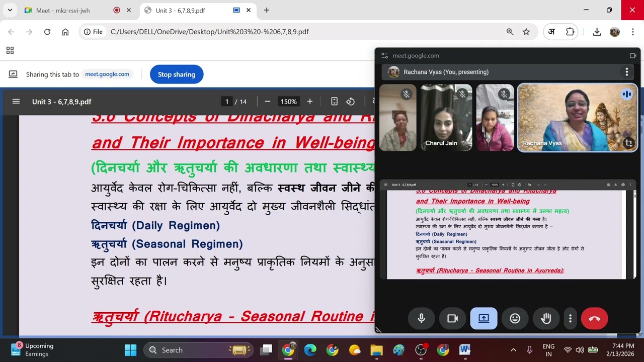Rotate the PDF counterclockwise
The image size is (644, 362).
coord(351,102)
